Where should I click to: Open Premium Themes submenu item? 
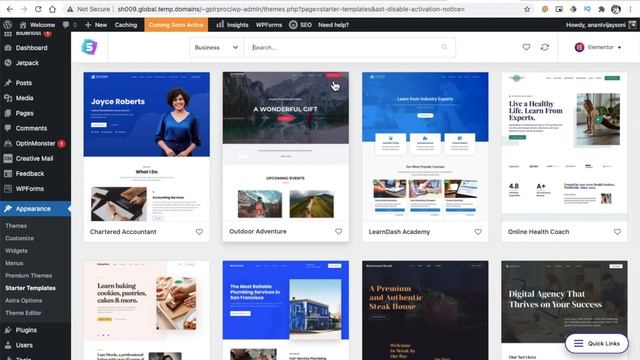point(29,276)
